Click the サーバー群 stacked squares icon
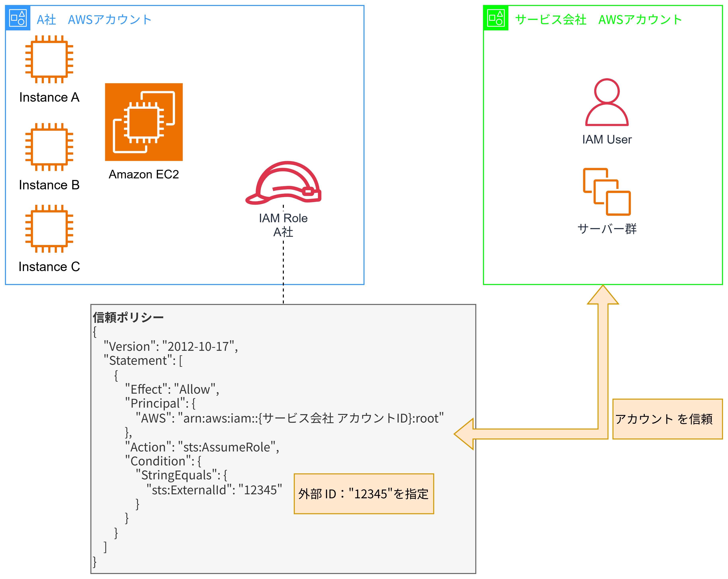 tap(607, 192)
